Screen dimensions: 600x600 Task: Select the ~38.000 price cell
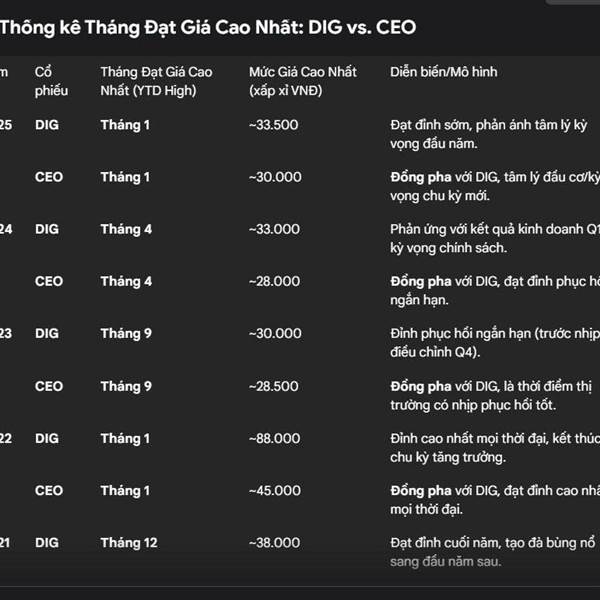click(275, 542)
